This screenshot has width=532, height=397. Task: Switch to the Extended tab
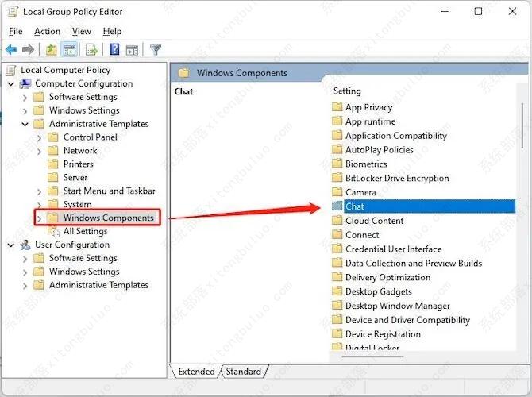click(x=196, y=372)
